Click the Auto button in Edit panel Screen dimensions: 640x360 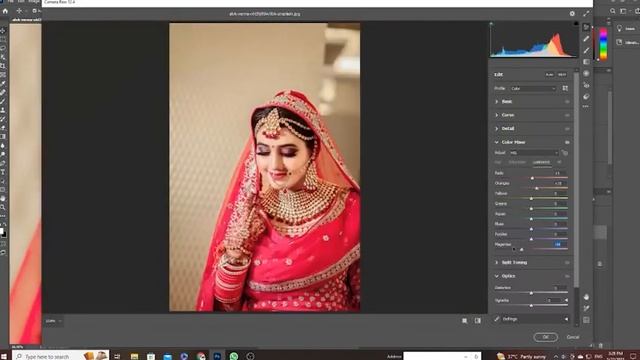549,75
